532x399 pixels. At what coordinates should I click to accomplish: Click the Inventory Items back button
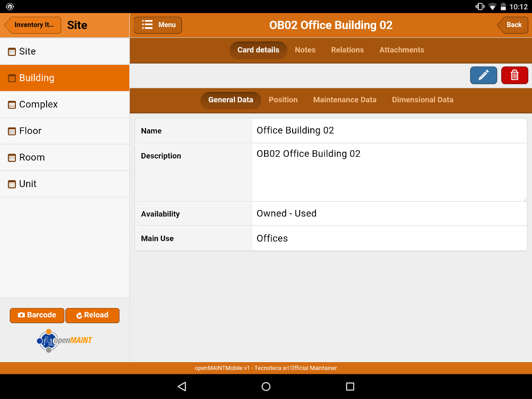coord(32,25)
